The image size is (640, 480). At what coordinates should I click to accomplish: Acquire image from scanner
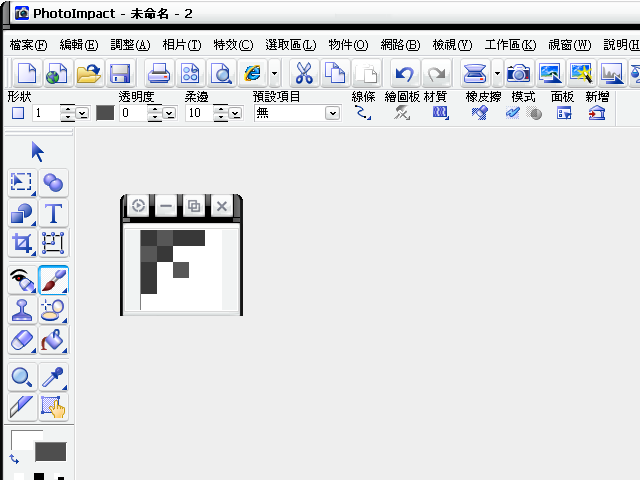[x=475, y=73]
